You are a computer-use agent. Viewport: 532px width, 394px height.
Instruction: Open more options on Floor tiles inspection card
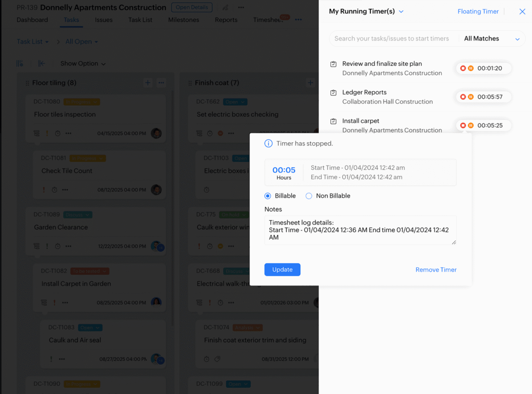(x=68, y=133)
